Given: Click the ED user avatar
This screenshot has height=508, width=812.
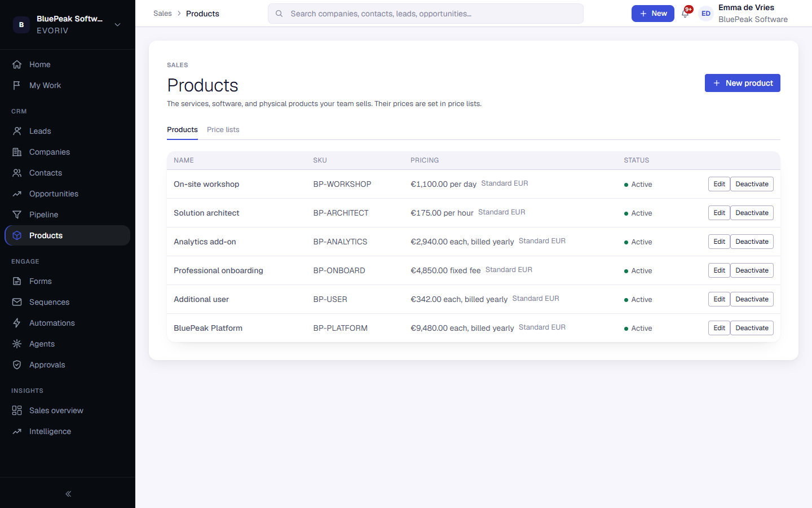Looking at the screenshot, I should click(x=706, y=14).
